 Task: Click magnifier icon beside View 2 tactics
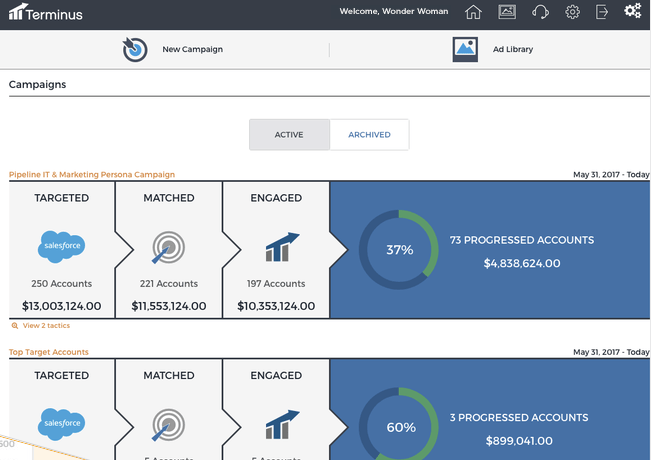pos(15,325)
